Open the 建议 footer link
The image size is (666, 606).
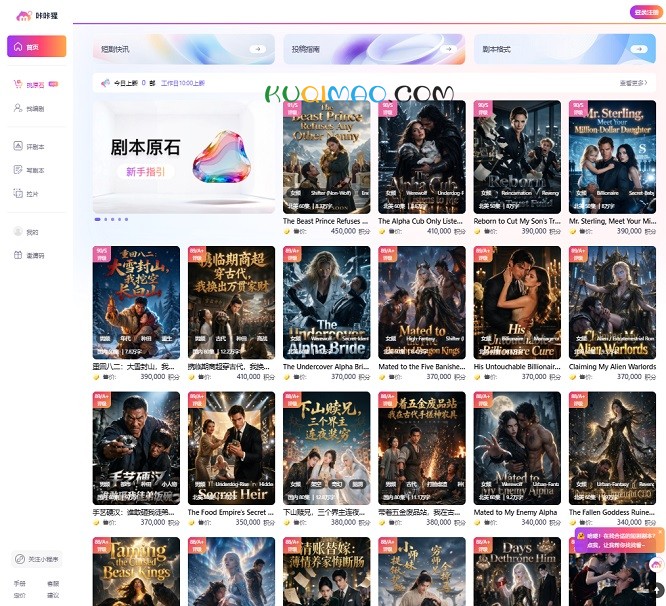click(53, 595)
